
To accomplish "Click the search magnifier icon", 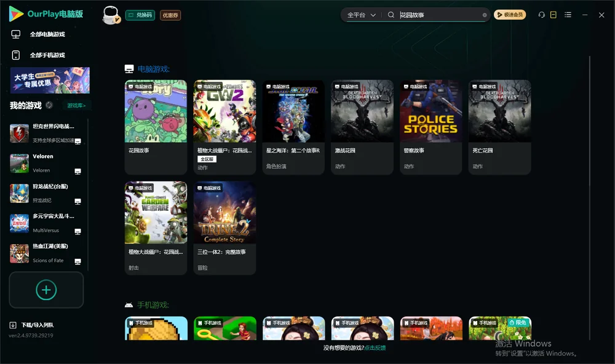I will click(391, 15).
